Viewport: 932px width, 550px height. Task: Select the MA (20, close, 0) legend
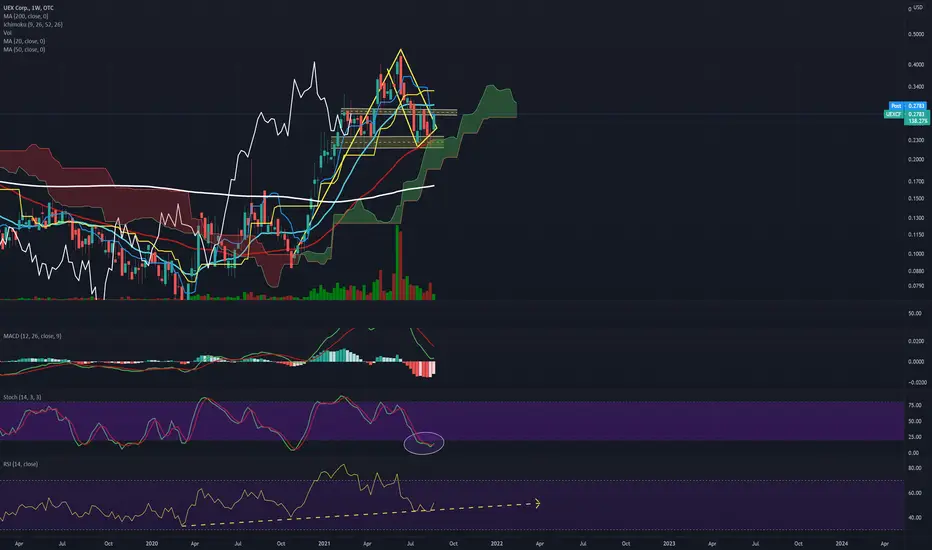[24, 41]
